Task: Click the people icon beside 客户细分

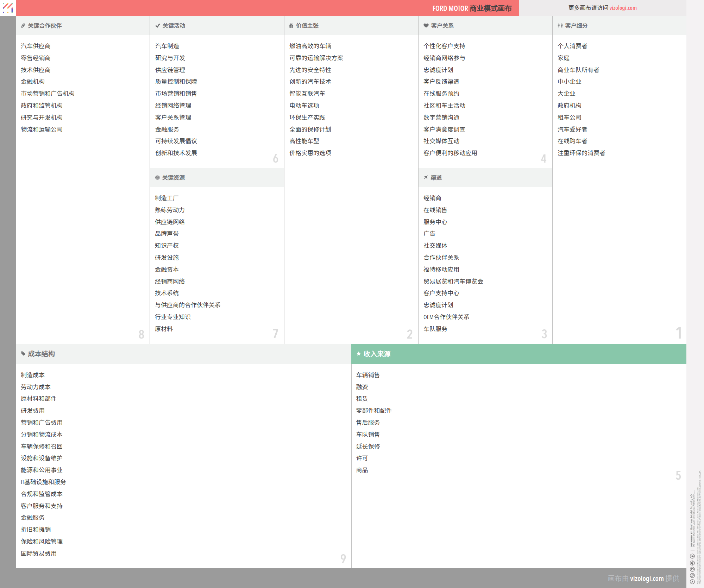Action: [560, 26]
